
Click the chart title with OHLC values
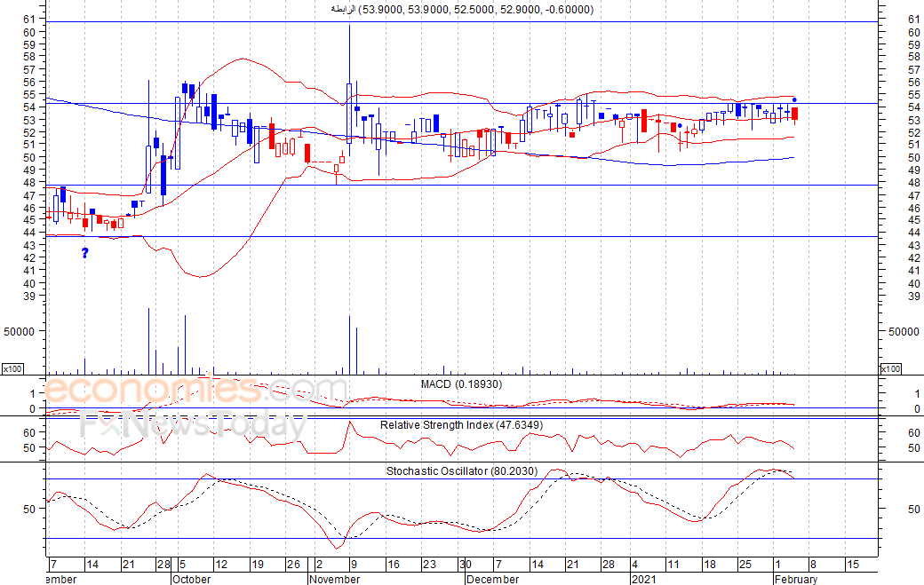(x=462, y=10)
